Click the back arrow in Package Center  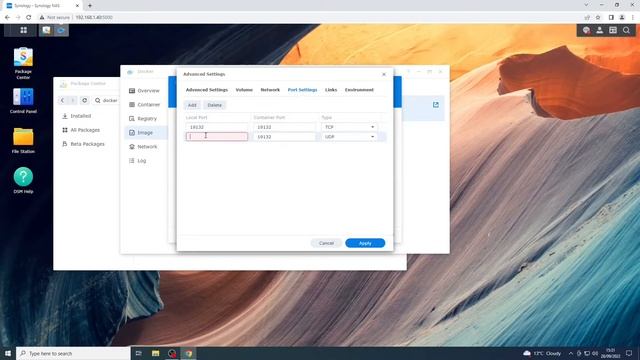[x=62, y=100]
